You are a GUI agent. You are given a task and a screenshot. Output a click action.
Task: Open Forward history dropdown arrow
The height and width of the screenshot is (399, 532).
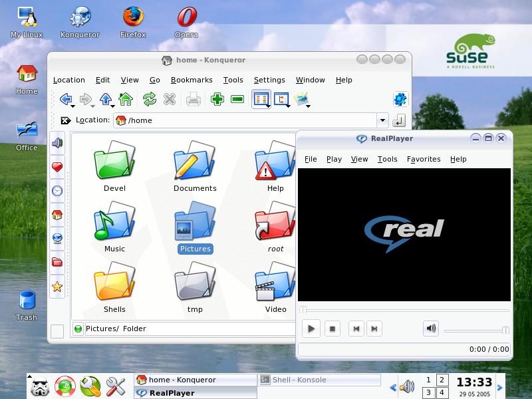92,106
